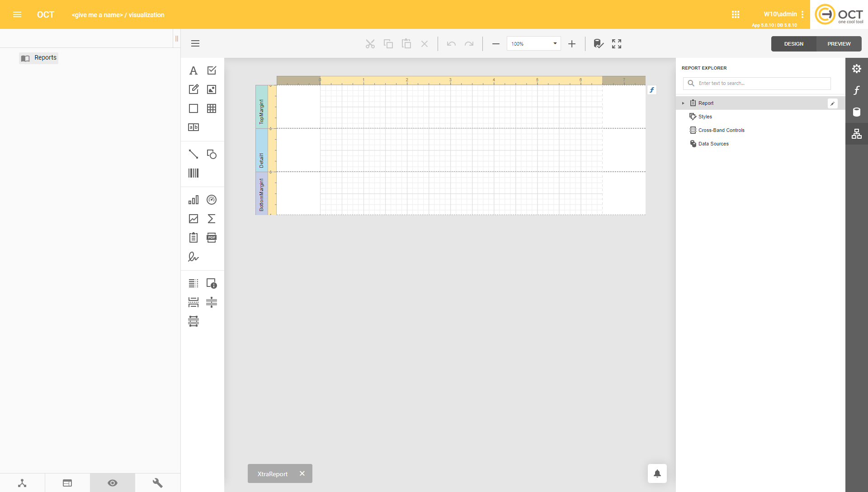Click the XtraReport tab

pos(273,474)
